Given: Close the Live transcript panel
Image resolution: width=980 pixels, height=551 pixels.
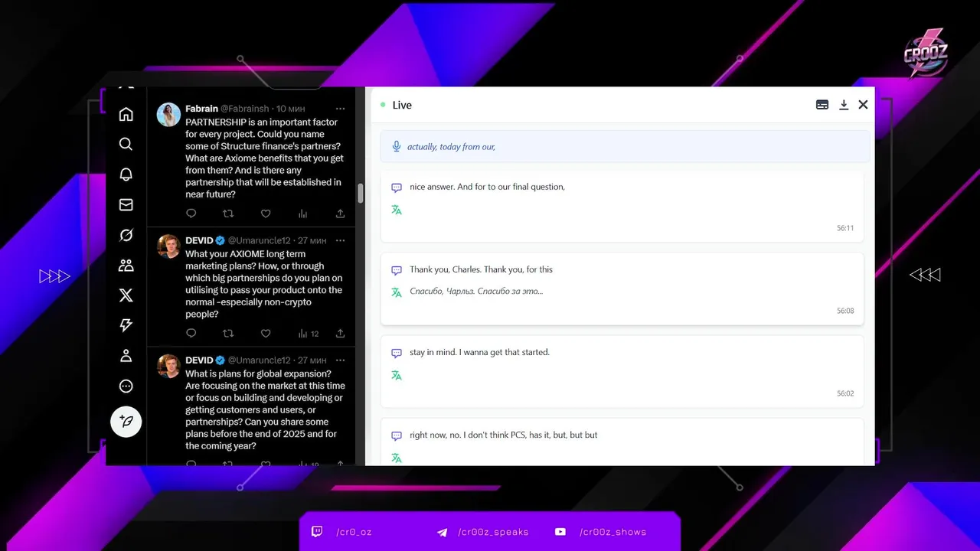Looking at the screenshot, I should 863,105.
